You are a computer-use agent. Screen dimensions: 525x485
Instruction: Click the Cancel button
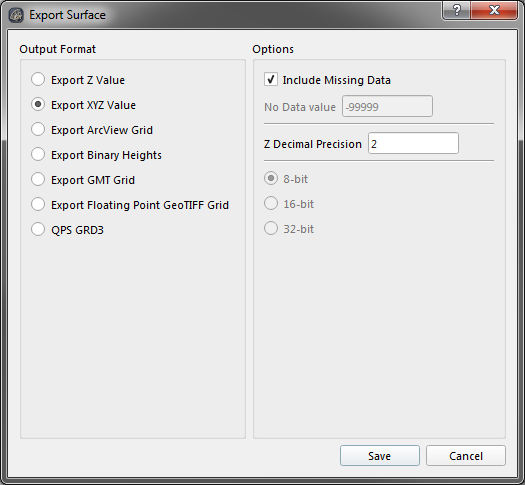coord(466,456)
